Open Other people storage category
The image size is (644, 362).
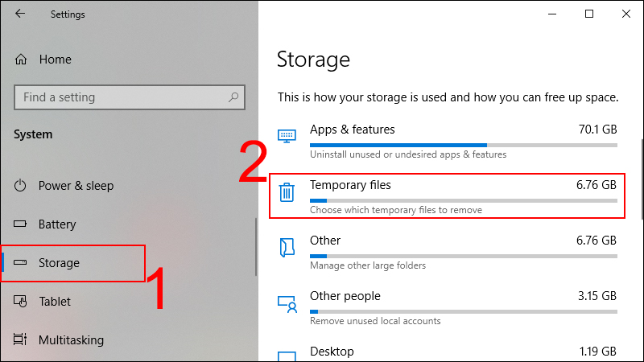pos(447,308)
